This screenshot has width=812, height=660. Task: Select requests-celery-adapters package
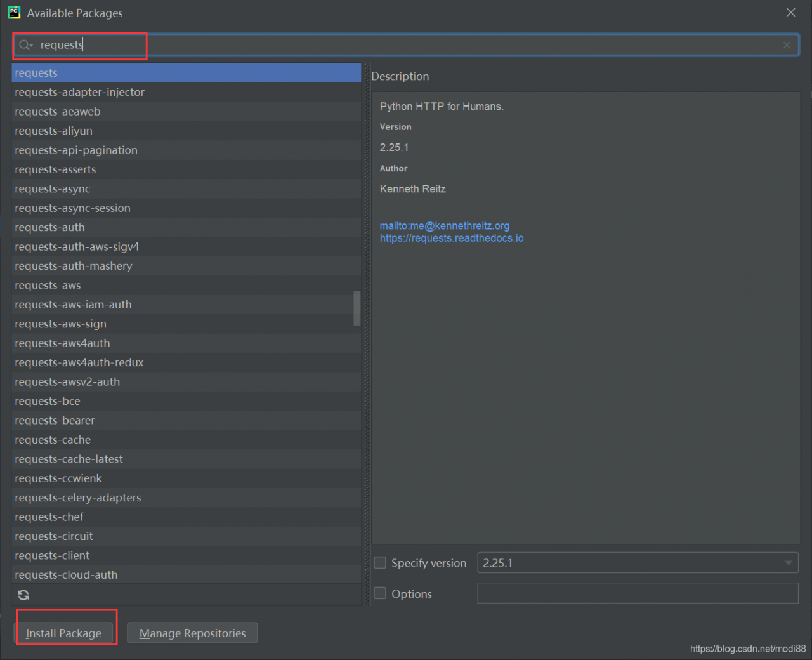pos(187,498)
